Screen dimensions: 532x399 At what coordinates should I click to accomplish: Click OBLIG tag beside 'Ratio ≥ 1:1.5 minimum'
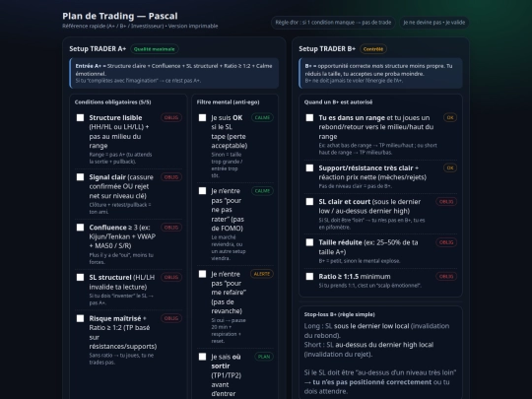446,276
